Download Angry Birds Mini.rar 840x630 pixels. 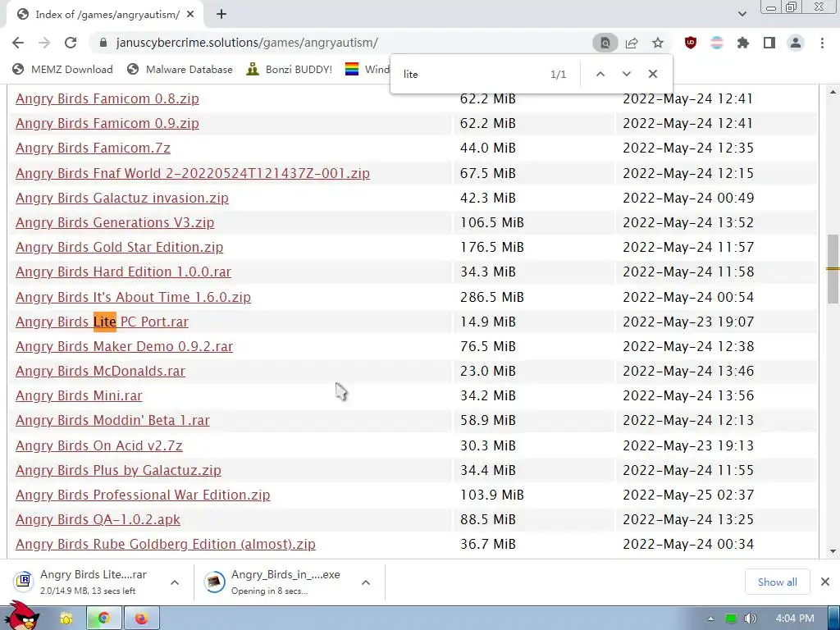[x=79, y=396]
